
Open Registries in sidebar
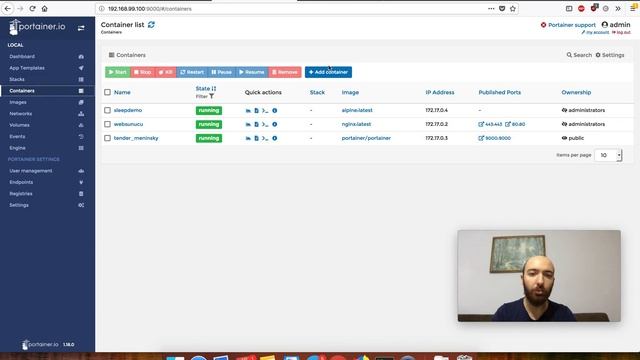47,194
